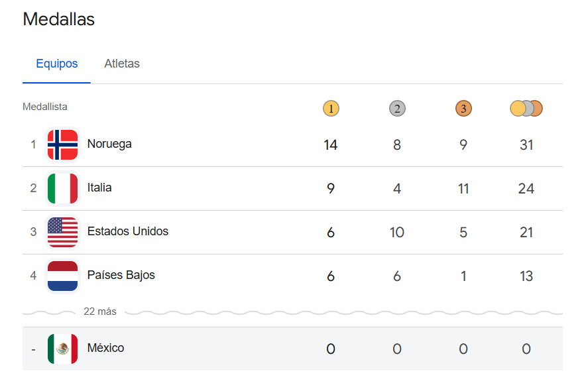The height and width of the screenshot is (389, 588).
Task: Click the Italy flag icon
Action: [62, 188]
